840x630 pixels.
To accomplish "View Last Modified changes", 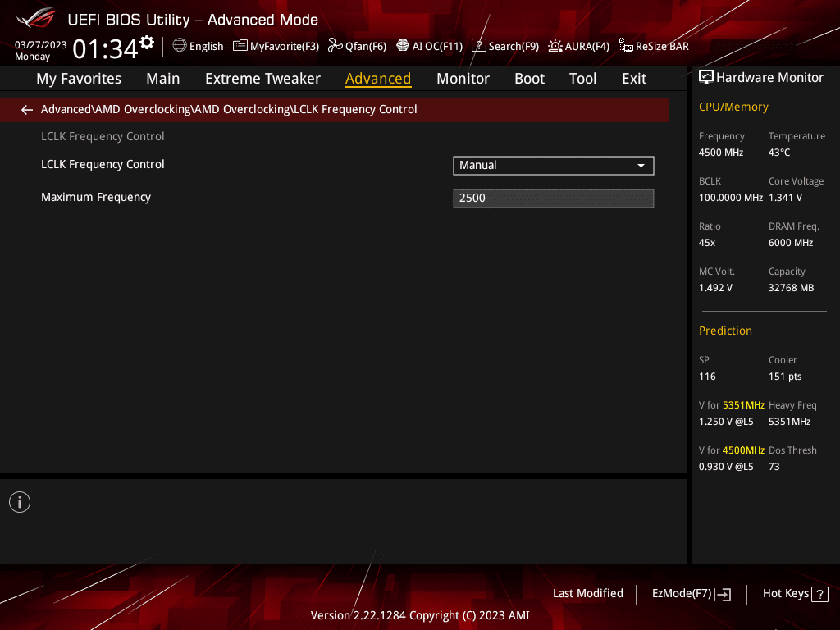I will coord(587,594).
